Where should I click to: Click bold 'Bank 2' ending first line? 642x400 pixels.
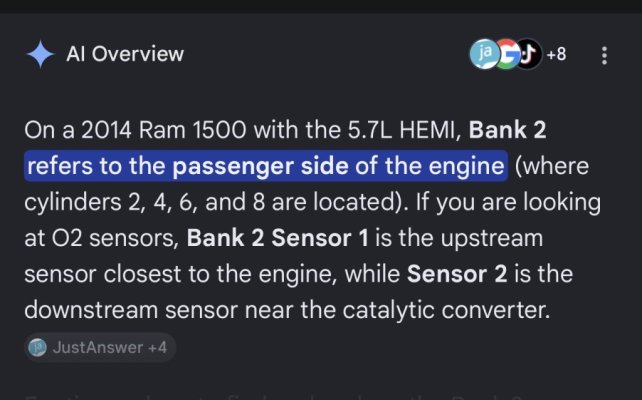(x=507, y=130)
